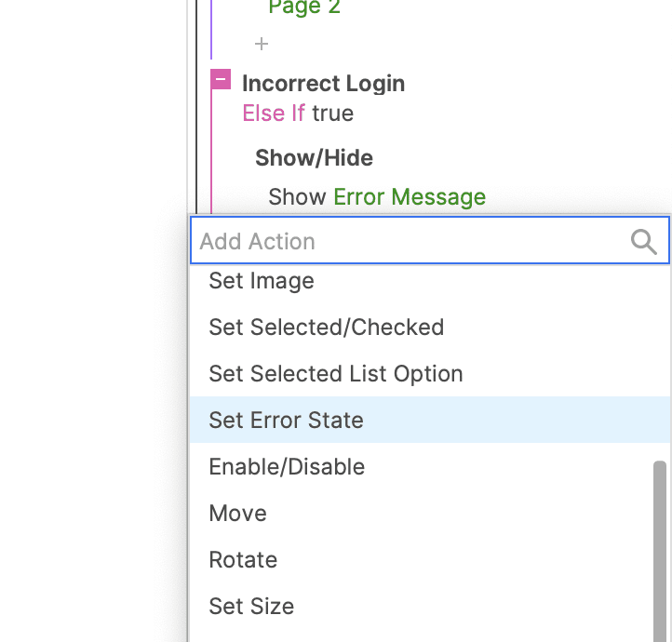672x642 pixels.
Task: Click the true condition text
Action: [333, 114]
